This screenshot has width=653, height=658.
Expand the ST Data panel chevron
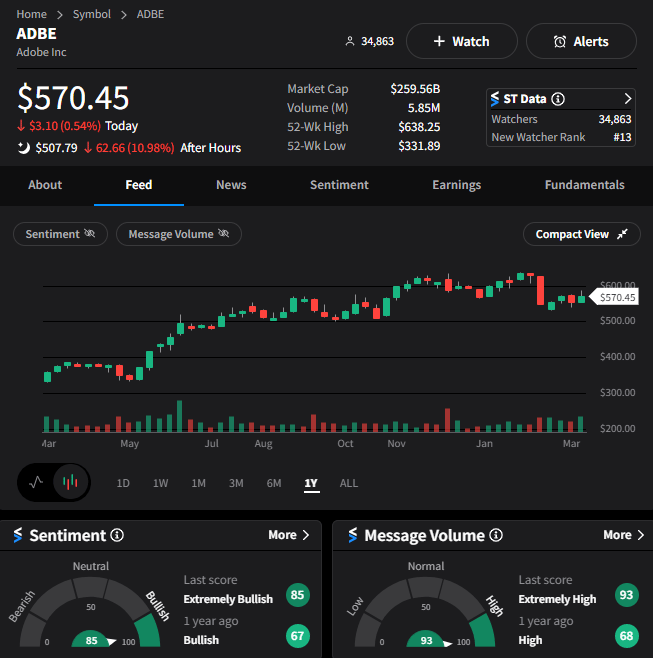click(627, 99)
